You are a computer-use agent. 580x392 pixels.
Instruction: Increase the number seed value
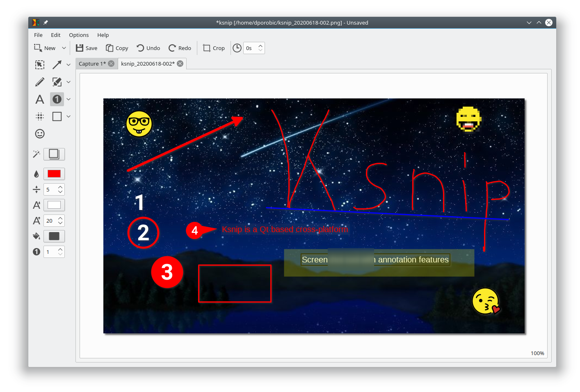point(60,249)
